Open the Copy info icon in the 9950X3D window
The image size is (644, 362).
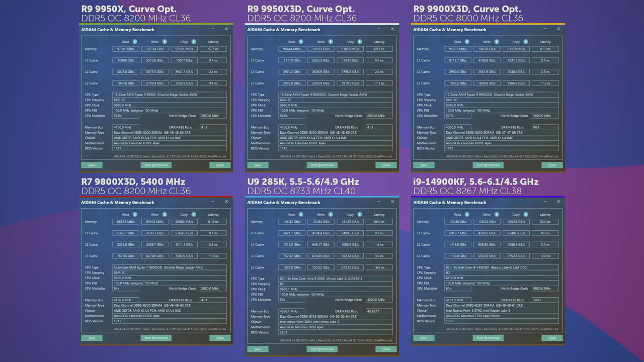coord(360,42)
